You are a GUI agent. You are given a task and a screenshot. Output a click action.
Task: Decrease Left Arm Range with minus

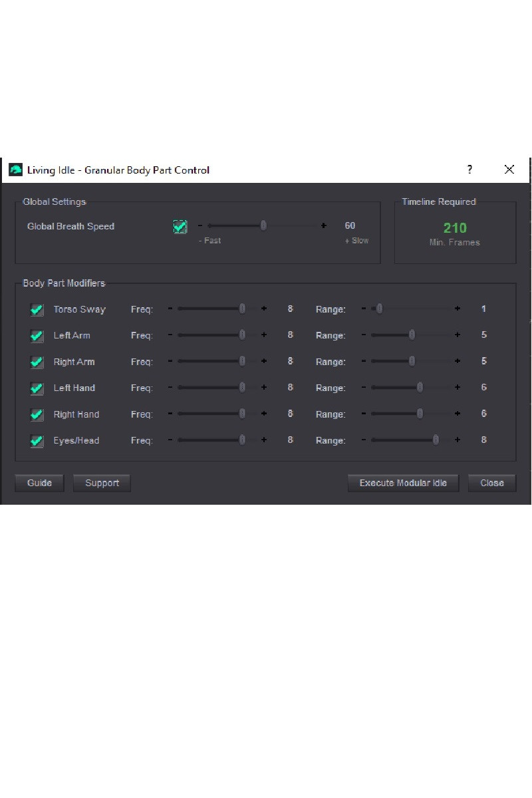click(364, 334)
